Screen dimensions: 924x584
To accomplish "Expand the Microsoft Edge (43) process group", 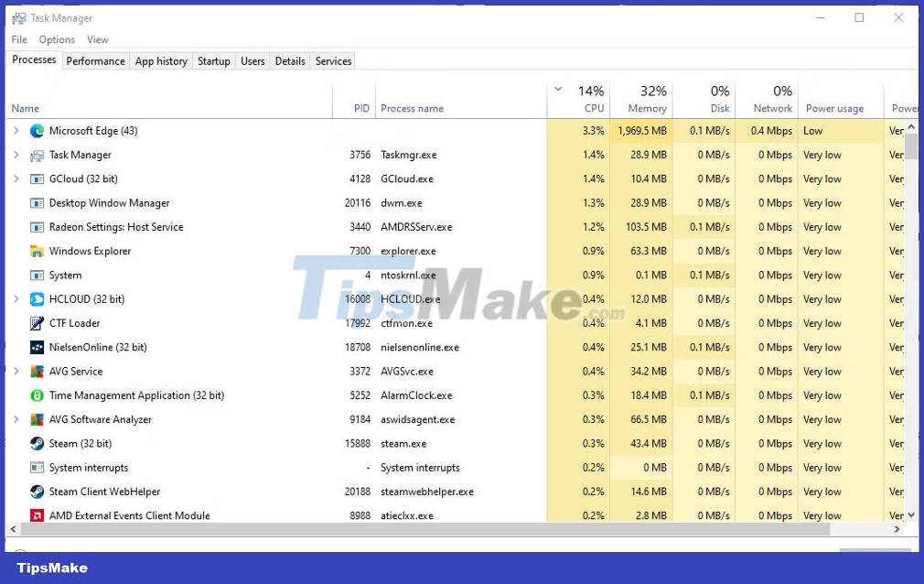I will (16, 130).
